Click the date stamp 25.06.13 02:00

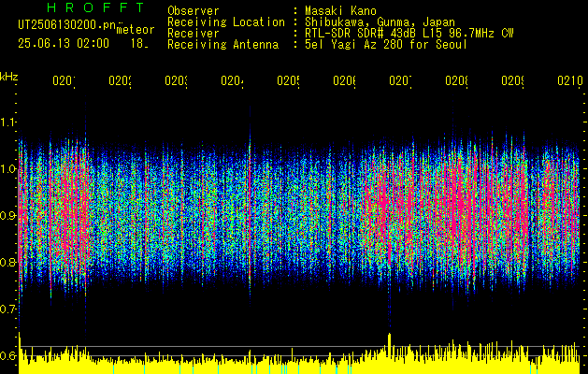64,43
